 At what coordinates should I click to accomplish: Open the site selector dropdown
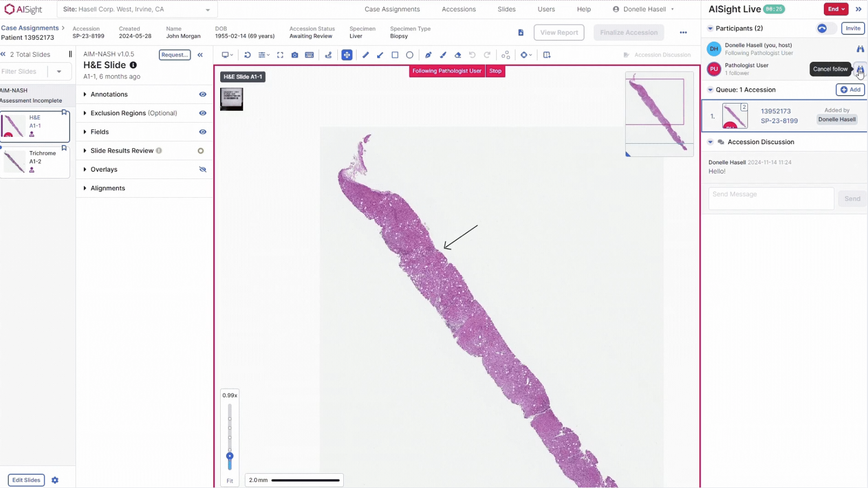(x=207, y=9)
